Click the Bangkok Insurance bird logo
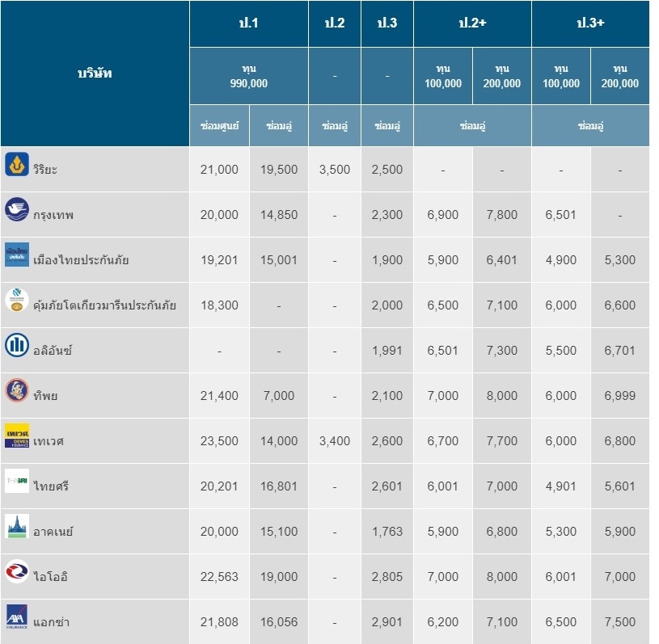 tap(17, 209)
